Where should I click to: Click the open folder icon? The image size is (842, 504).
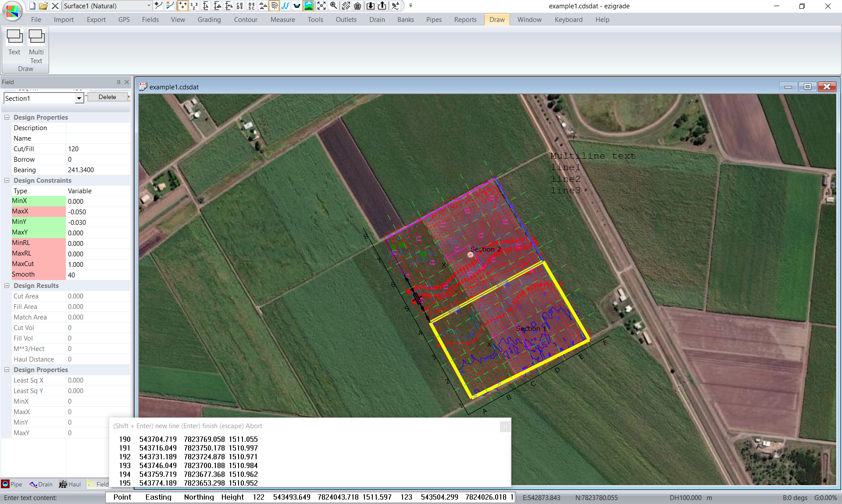pyautogui.click(x=43, y=6)
